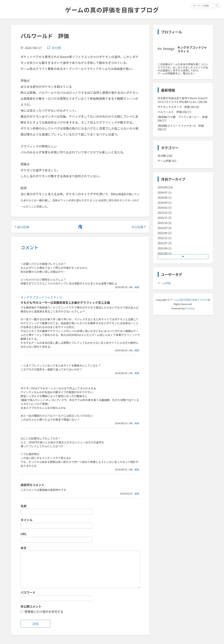Open archive 2024/07 (1)

164,192
